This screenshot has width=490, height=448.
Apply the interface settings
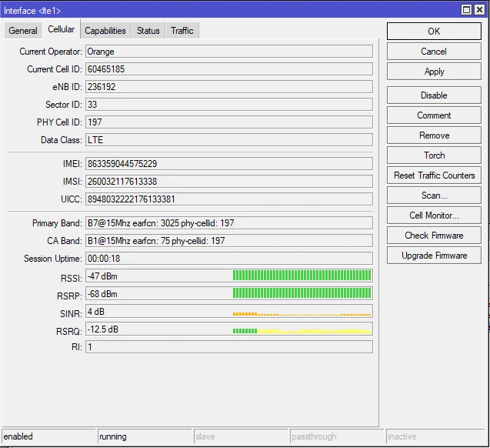[434, 72]
